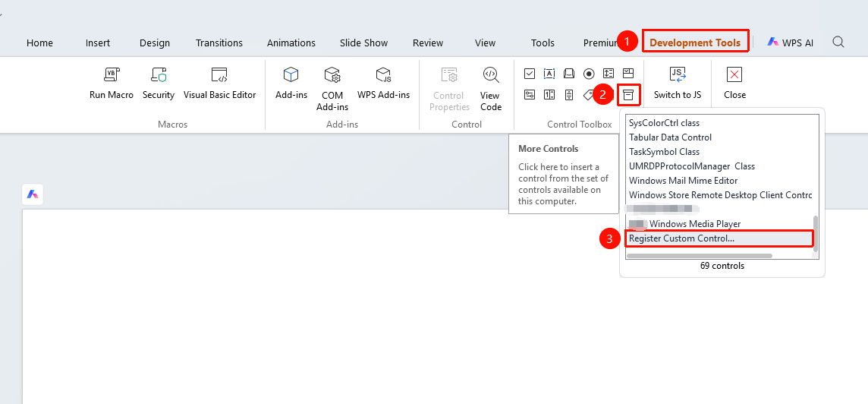868x404 pixels.
Task: Click View Code button
Action: [490, 89]
